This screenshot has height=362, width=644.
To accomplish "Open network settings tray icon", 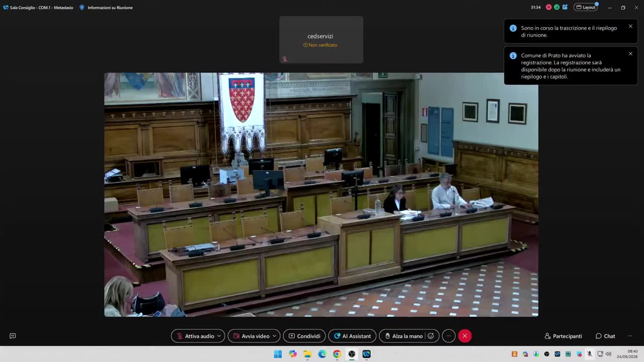I will click(x=600, y=354).
